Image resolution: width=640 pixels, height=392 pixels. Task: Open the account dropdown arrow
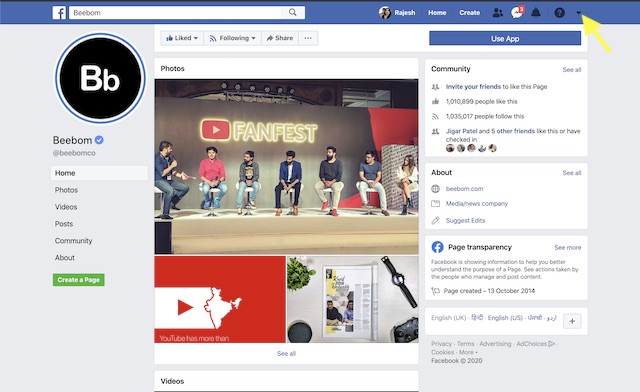point(578,13)
